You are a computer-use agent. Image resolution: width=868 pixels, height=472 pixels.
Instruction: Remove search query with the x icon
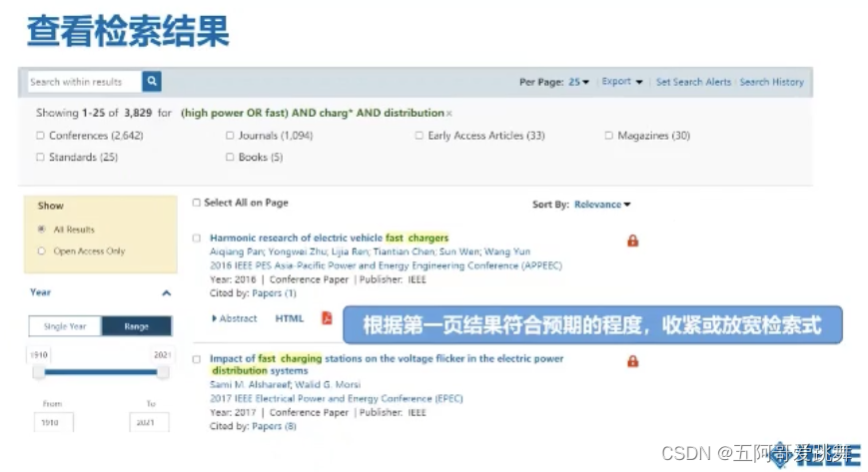tap(448, 114)
